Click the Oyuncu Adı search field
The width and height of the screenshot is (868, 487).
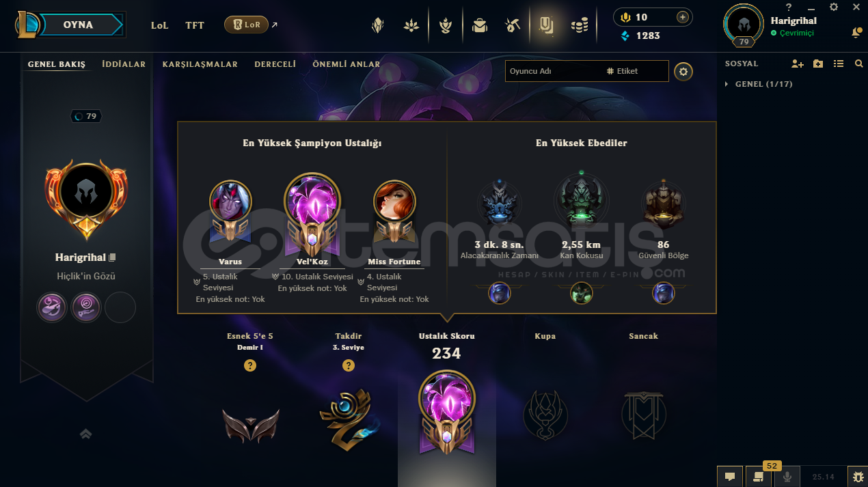click(554, 71)
